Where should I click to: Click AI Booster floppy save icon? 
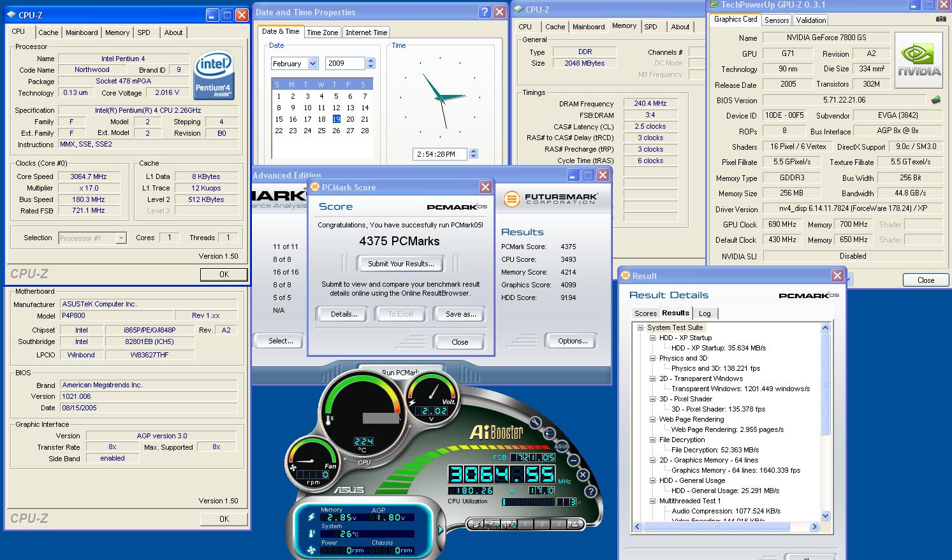[x=575, y=524]
